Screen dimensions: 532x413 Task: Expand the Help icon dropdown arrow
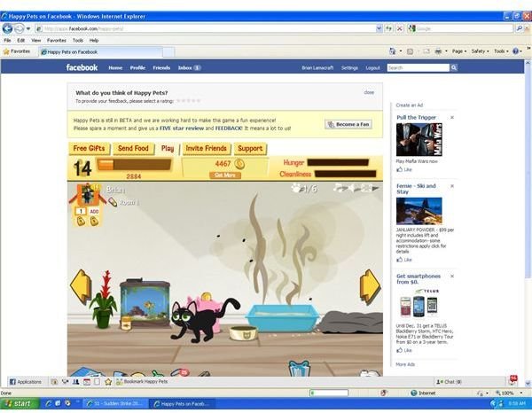pos(520,51)
